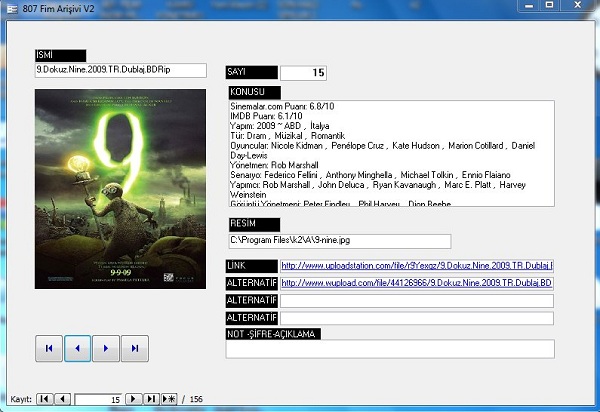Click next record button in Kayıt bar
The image size is (600, 412).
(x=134, y=399)
